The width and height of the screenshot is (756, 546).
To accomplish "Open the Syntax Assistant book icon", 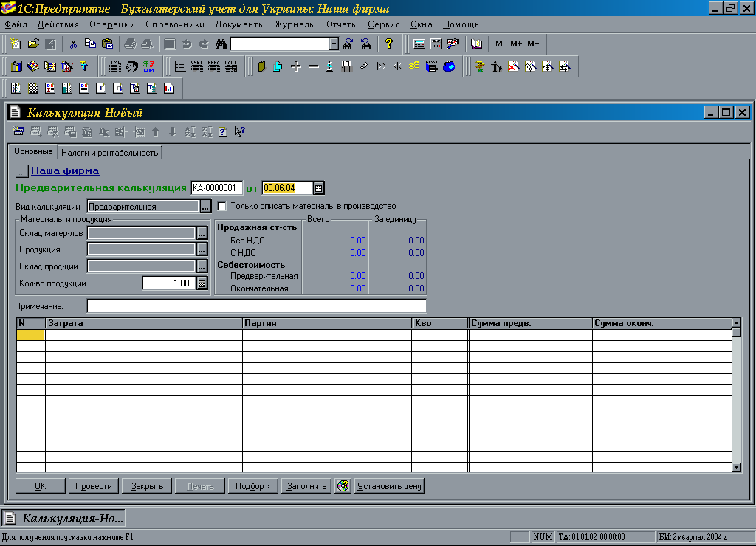I will [476, 44].
